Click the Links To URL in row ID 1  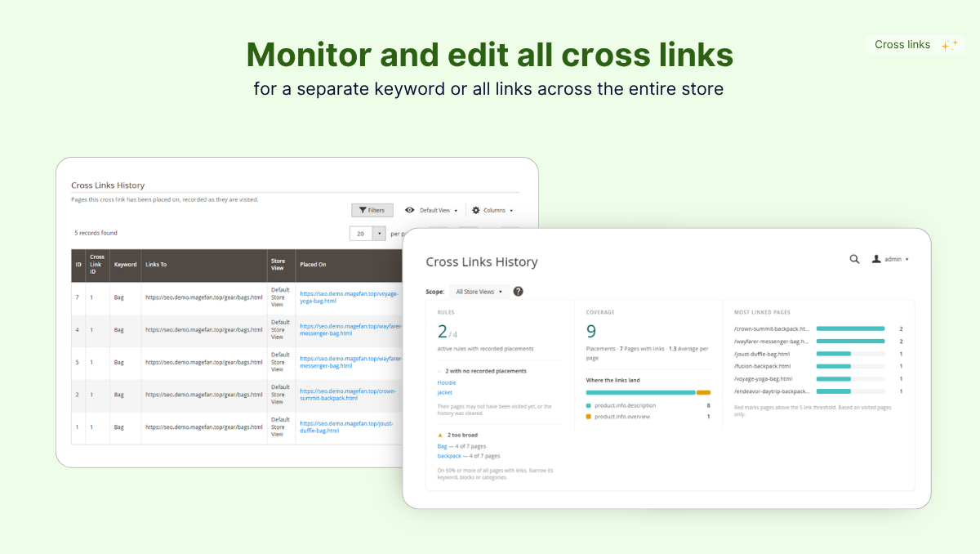[203, 427]
